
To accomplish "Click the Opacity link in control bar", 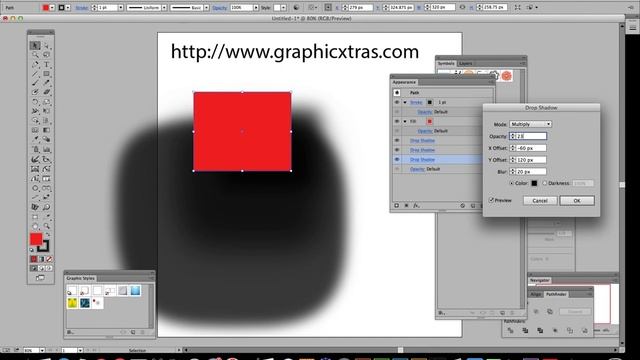I will (x=220, y=8).
